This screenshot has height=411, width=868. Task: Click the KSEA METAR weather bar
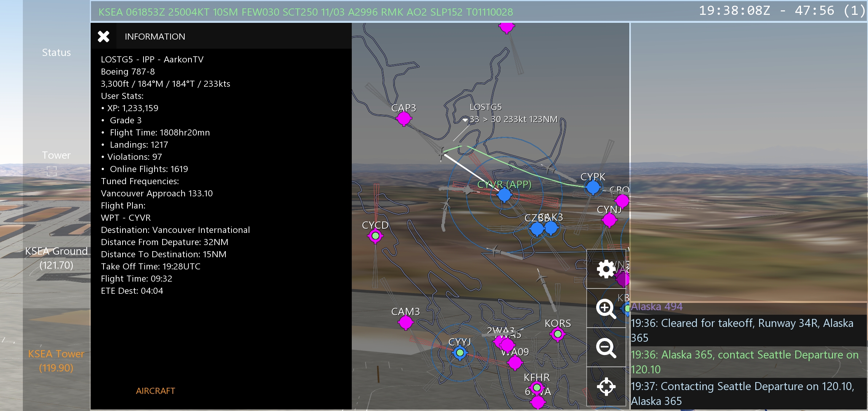pos(305,12)
